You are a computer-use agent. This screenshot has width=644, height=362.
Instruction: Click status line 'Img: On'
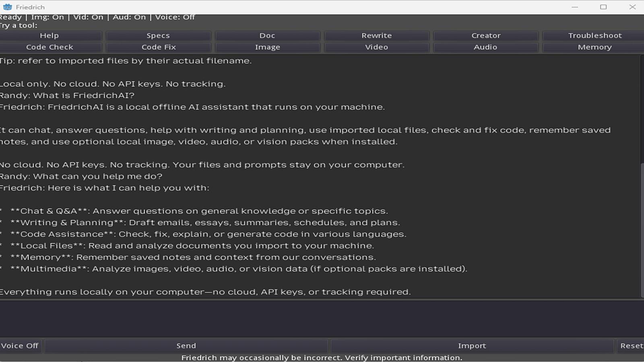47,17
